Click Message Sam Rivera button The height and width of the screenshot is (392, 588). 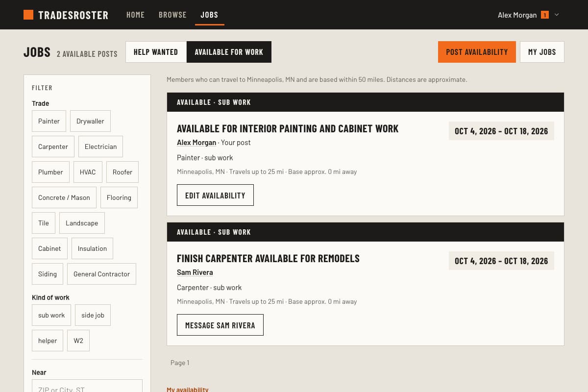[220, 325]
